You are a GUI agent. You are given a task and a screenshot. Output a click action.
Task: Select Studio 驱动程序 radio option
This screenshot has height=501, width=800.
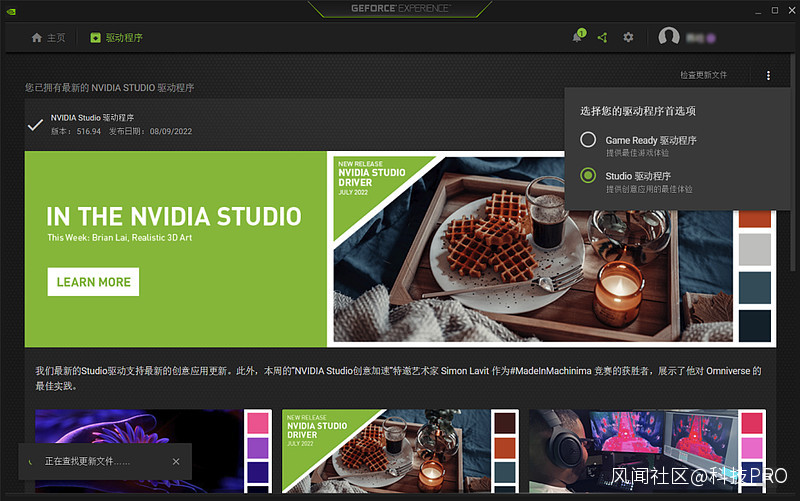point(588,176)
